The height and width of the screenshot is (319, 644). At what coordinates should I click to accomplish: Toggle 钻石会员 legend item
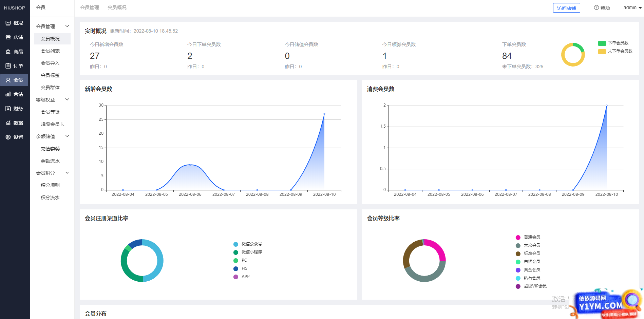coord(528,278)
